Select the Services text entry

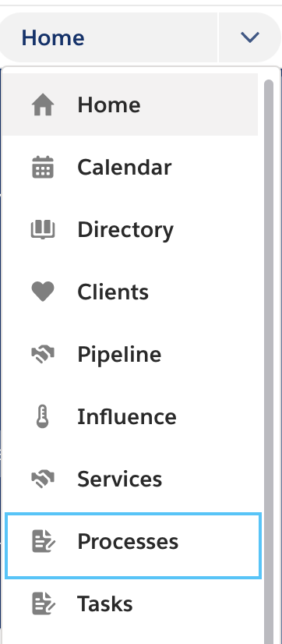pyautogui.click(x=119, y=479)
